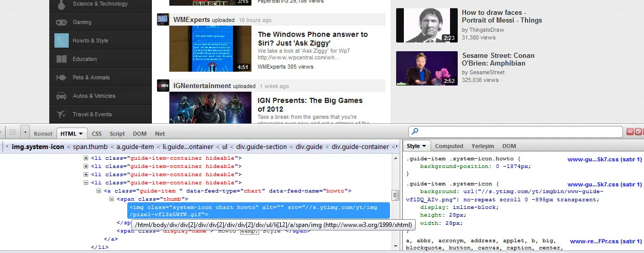Viewport: 644px width, 253px height.
Task: Switch to the Konsol tab
Action: click(x=43, y=134)
